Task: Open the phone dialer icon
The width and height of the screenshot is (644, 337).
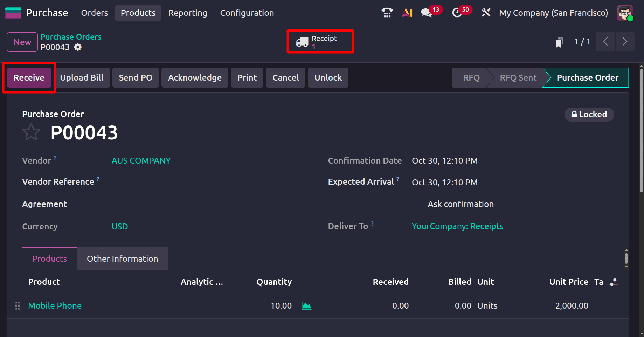Action: [387, 13]
